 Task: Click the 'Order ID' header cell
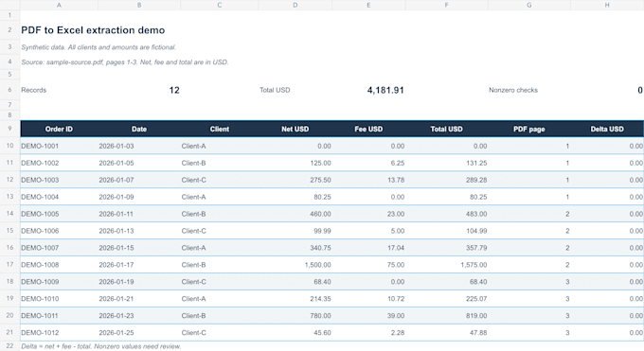[59, 129]
